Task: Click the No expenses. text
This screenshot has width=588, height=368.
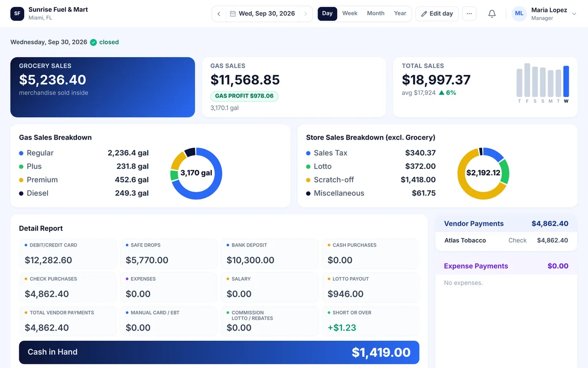Action: point(463,283)
